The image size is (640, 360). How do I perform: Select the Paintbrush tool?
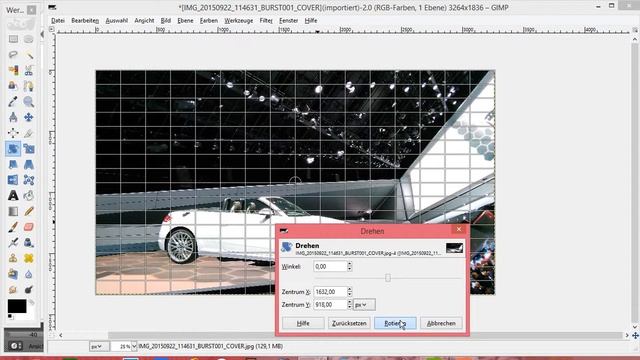pos(13,227)
